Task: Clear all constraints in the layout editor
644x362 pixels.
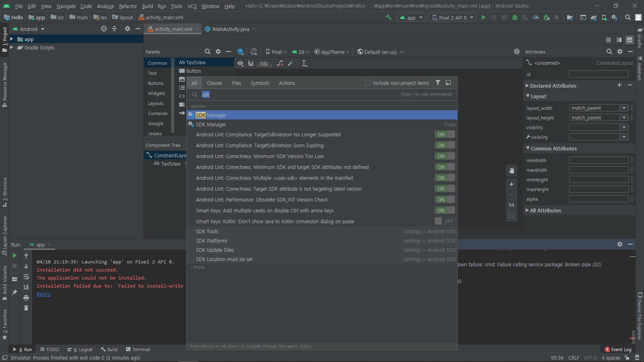Action: click(x=281, y=63)
